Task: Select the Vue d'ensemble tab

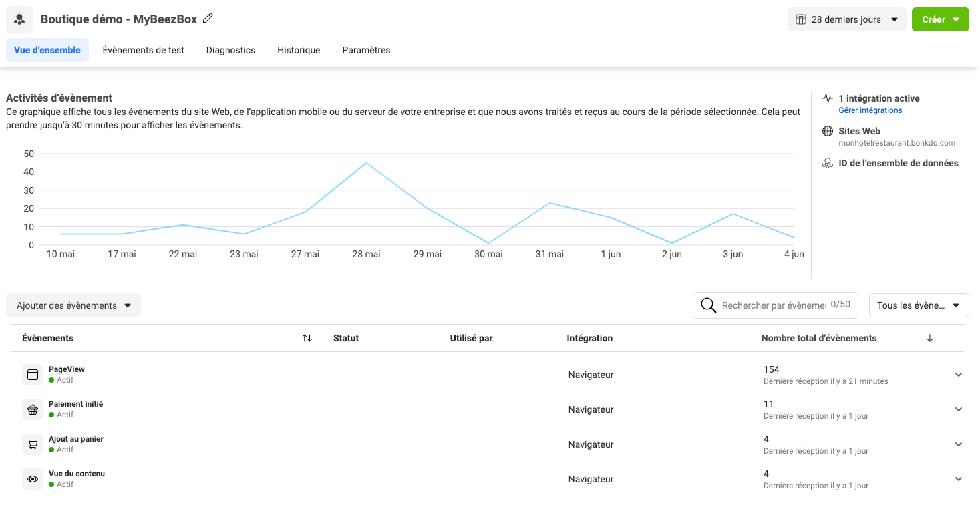Action: tap(47, 50)
